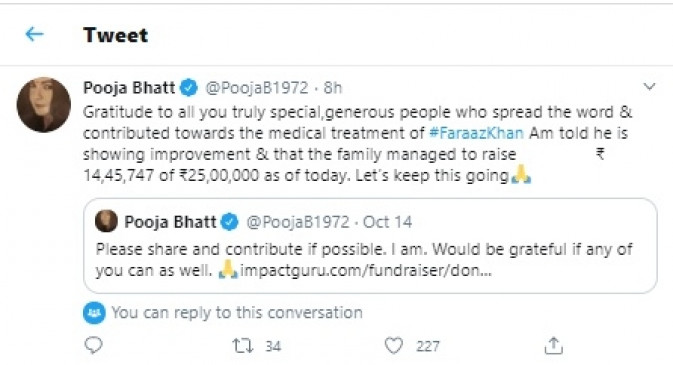Viewport: 673px width, 365px height.
Task: Open @PoojaB1972 handle in main tweet
Action: 257,88
